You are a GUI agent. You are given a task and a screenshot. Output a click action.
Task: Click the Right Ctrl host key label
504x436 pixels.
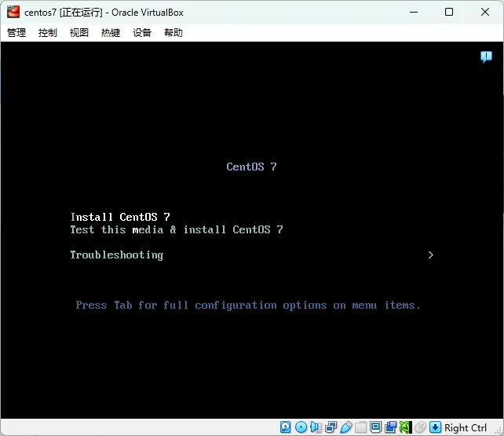(x=466, y=427)
